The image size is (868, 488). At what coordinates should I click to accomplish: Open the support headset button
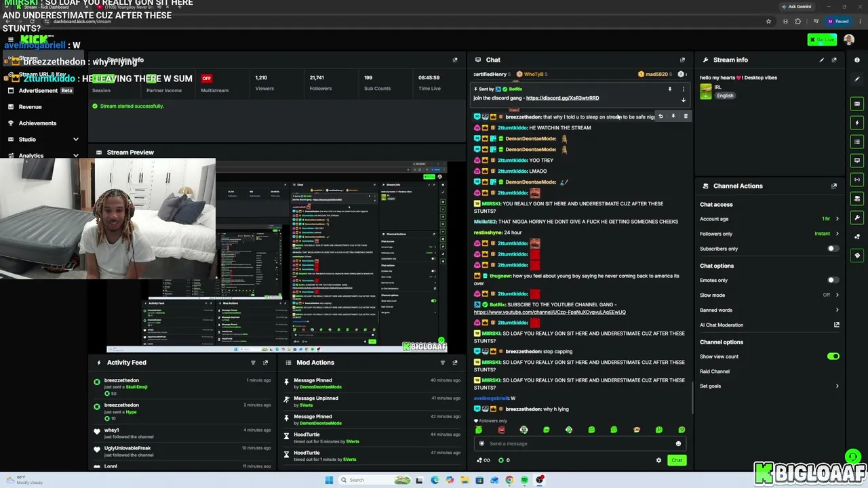tap(853, 457)
